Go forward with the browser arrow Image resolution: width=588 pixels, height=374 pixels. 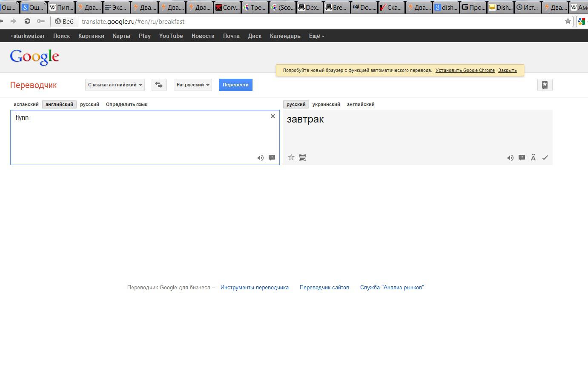(14, 21)
